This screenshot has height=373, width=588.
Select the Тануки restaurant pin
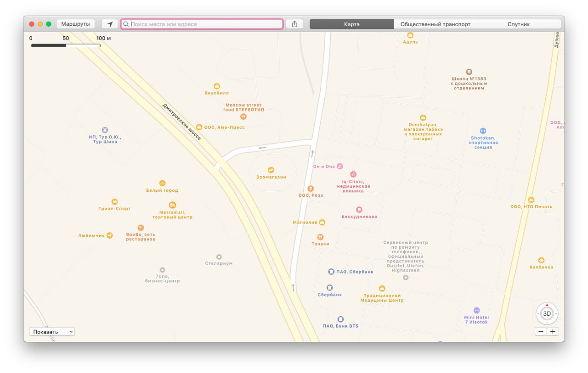coord(320,237)
